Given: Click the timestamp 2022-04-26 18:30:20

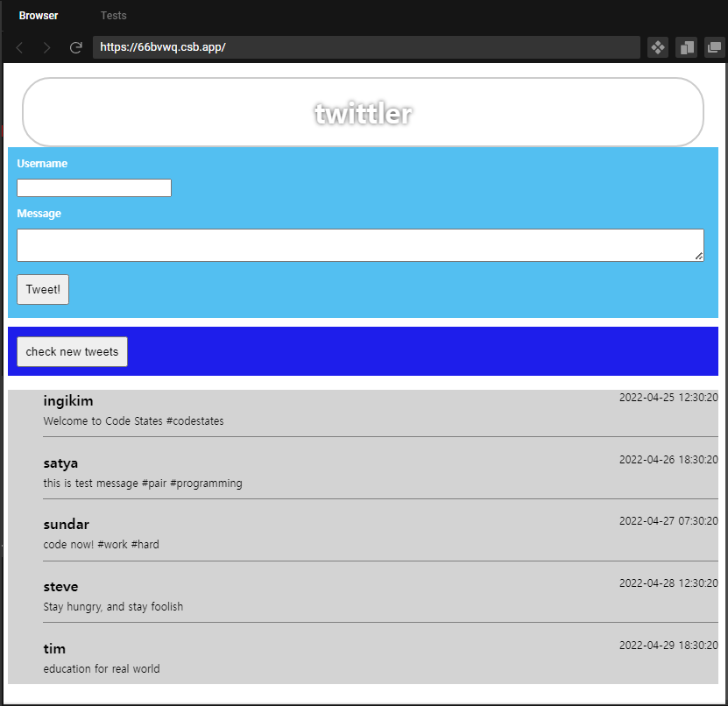Looking at the screenshot, I should pos(668,460).
